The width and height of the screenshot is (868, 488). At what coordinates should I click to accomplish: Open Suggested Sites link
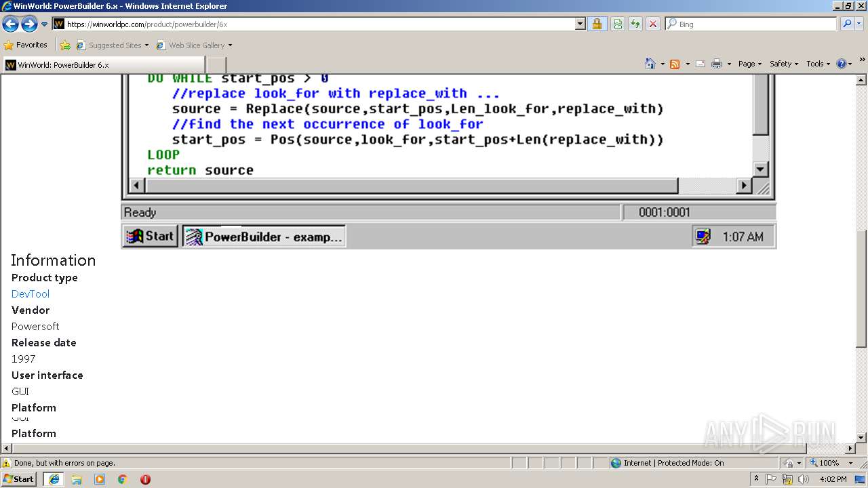click(112, 45)
